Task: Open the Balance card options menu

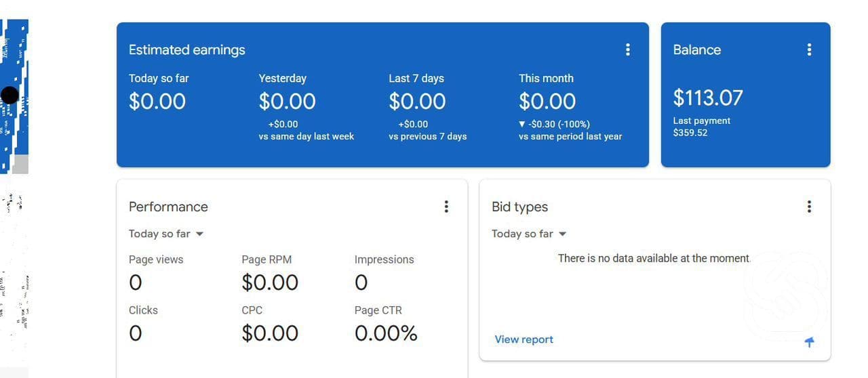Action: [x=808, y=49]
